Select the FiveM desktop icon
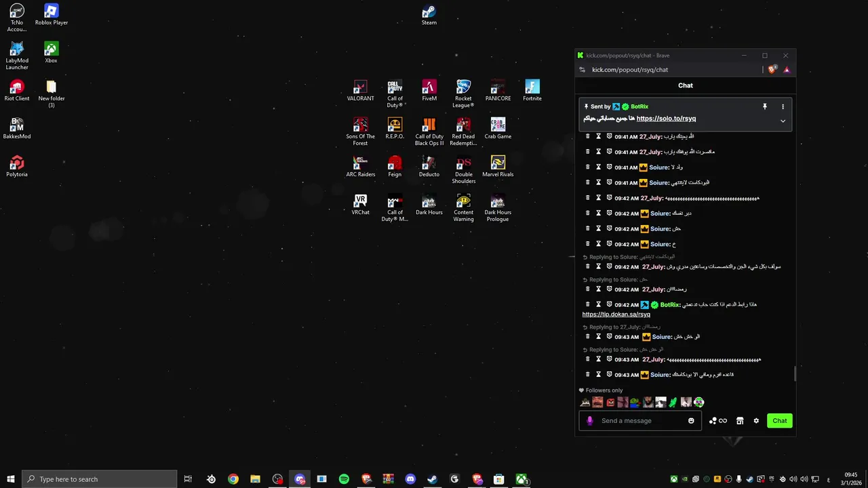 [x=429, y=91]
